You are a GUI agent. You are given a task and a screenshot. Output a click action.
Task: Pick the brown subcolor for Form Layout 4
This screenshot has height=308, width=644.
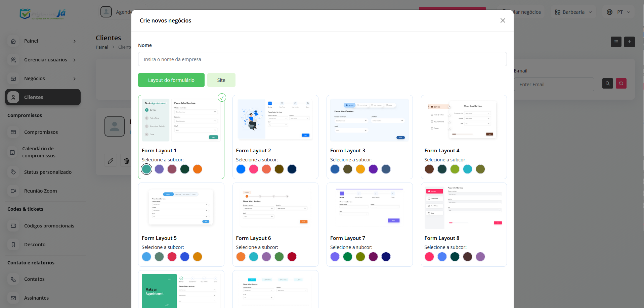(429, 169)
